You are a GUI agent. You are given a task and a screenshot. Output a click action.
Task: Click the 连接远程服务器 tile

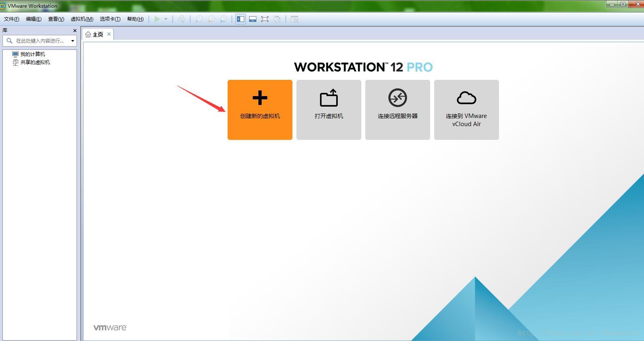(398, 110)
